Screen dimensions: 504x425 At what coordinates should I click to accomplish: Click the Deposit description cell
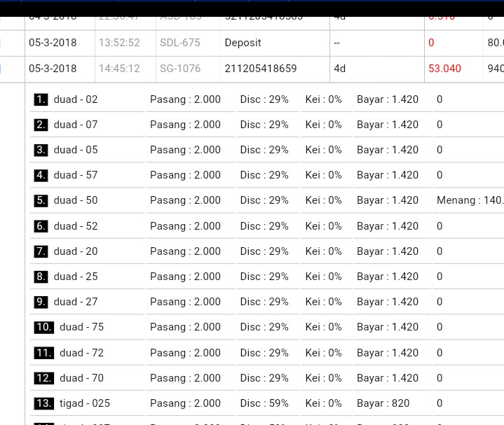(243, 43)
